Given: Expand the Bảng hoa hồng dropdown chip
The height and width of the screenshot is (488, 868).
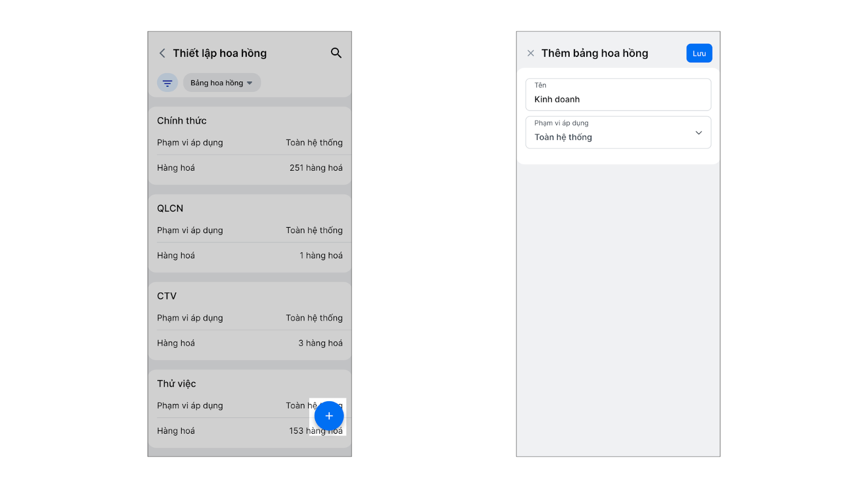Looking at the screenshot, I should [222, 83].
